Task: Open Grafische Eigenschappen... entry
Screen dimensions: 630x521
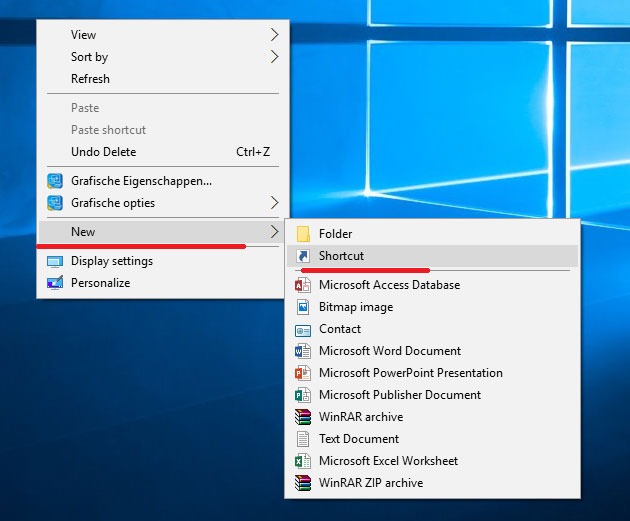Action: 163,181
